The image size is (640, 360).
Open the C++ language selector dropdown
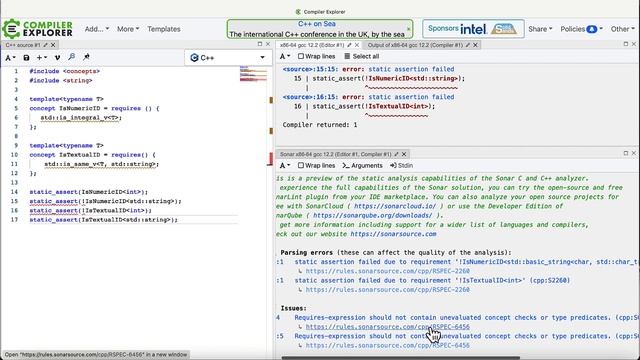point(228,58)
